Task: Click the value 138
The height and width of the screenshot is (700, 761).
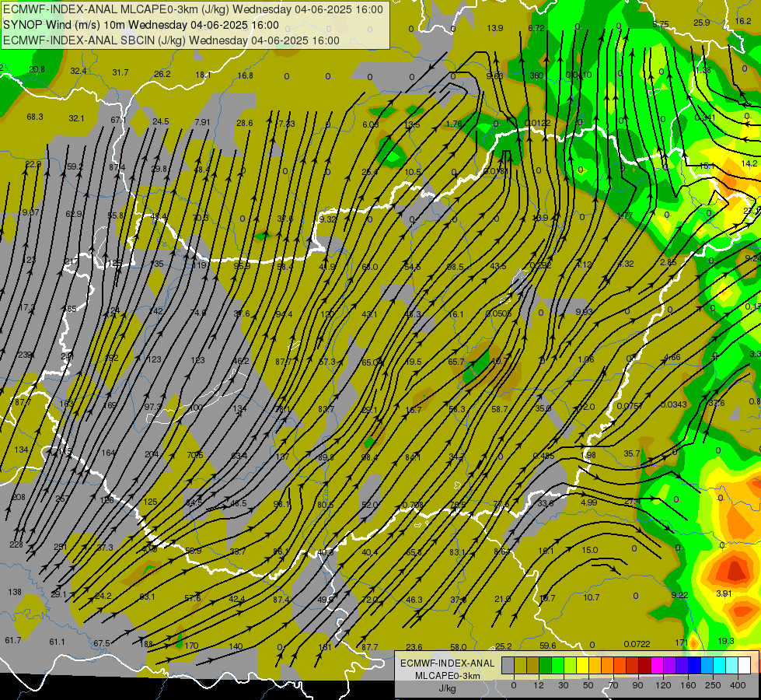Action: [x=15, y=592]
